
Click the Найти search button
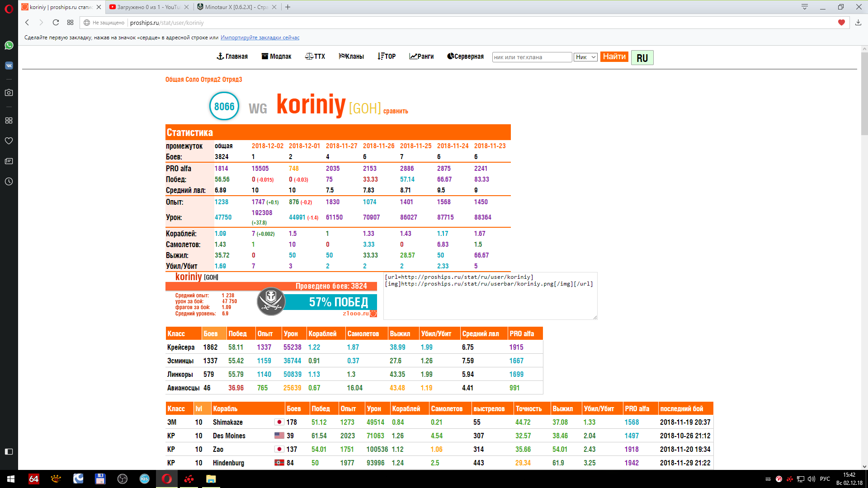[614, 56]
